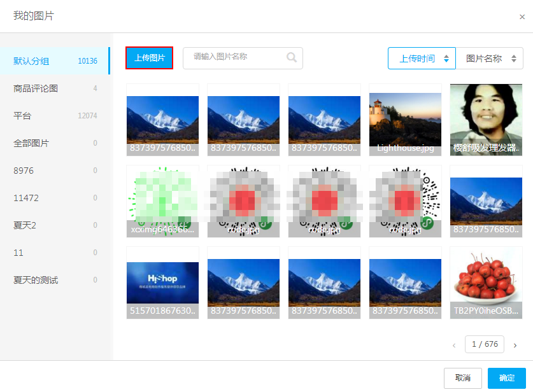
Task: Close the 我的图片 dialog
Action: [522, 17]
